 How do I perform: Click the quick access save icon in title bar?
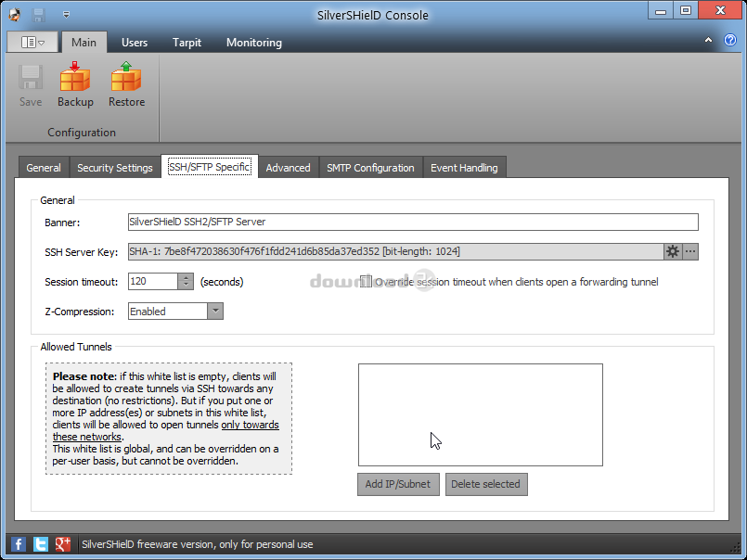[39, 15]
